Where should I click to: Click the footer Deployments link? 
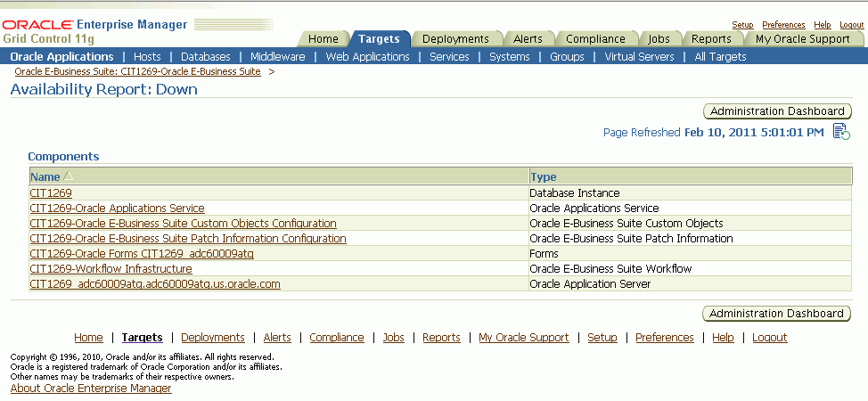[x=213, y=338]
